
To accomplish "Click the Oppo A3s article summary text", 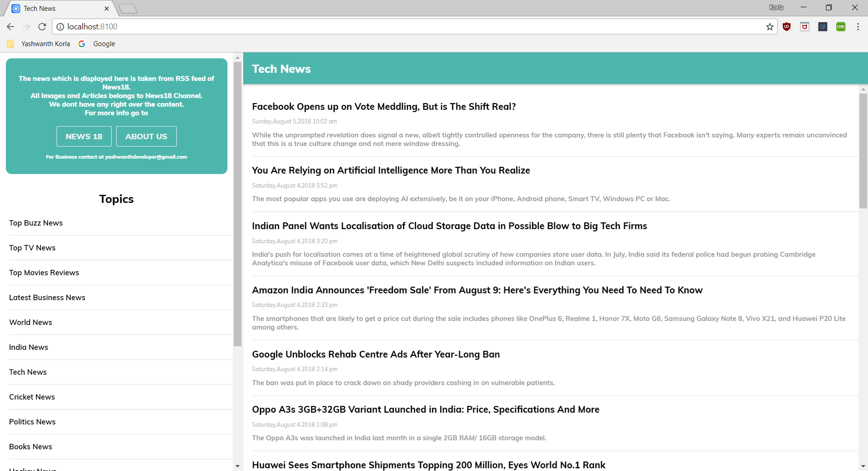I will pyautogui.click(x=399, y=438).
